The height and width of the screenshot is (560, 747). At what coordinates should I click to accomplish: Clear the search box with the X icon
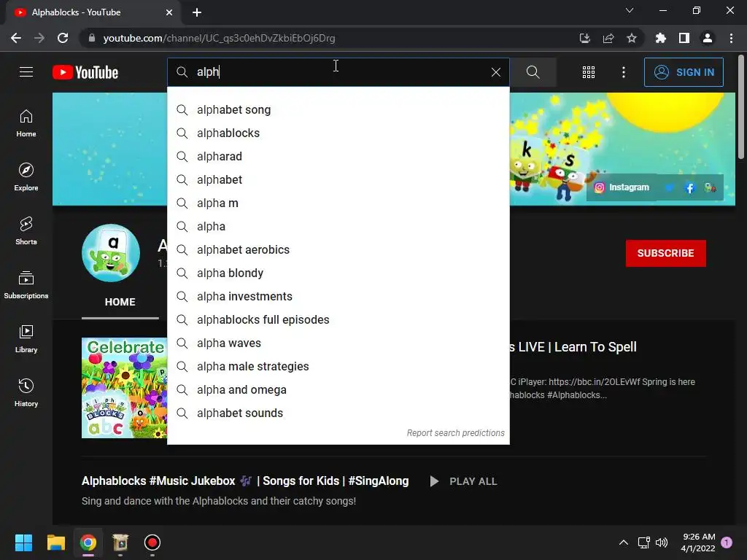(496, 72)
